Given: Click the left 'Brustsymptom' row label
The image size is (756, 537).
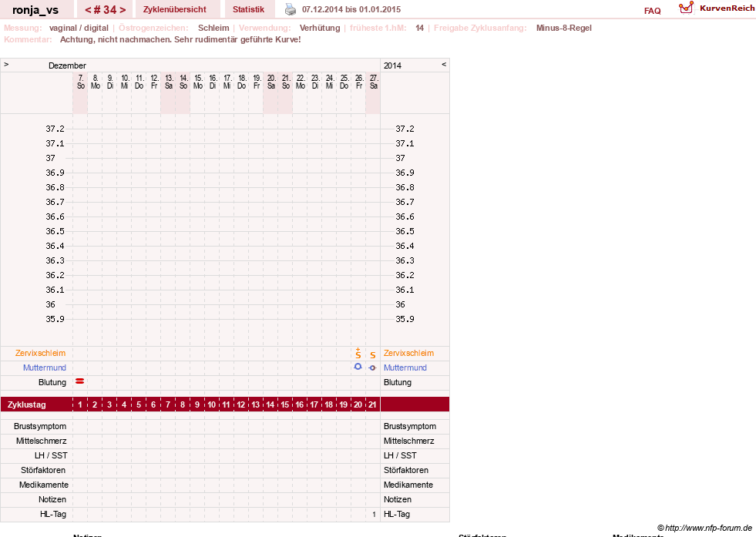Looking at the screenshot, I should click(x=40, y=426).
